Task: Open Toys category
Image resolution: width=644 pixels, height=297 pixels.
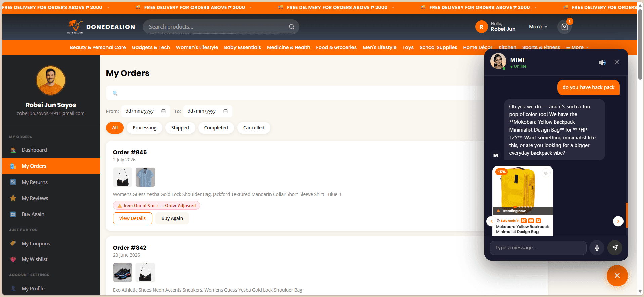Action: pos(408,47)
